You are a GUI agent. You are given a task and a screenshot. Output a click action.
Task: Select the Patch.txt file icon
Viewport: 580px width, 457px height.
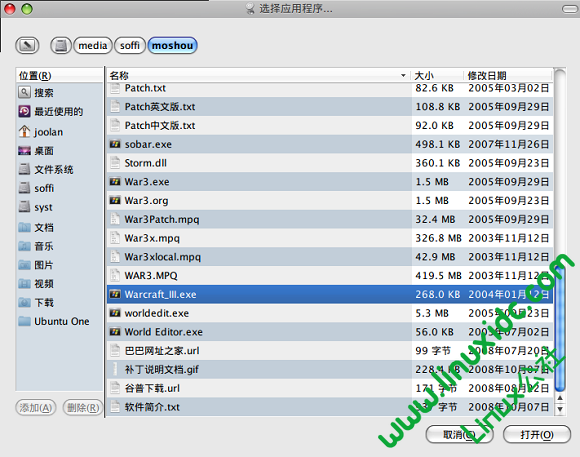115,88
